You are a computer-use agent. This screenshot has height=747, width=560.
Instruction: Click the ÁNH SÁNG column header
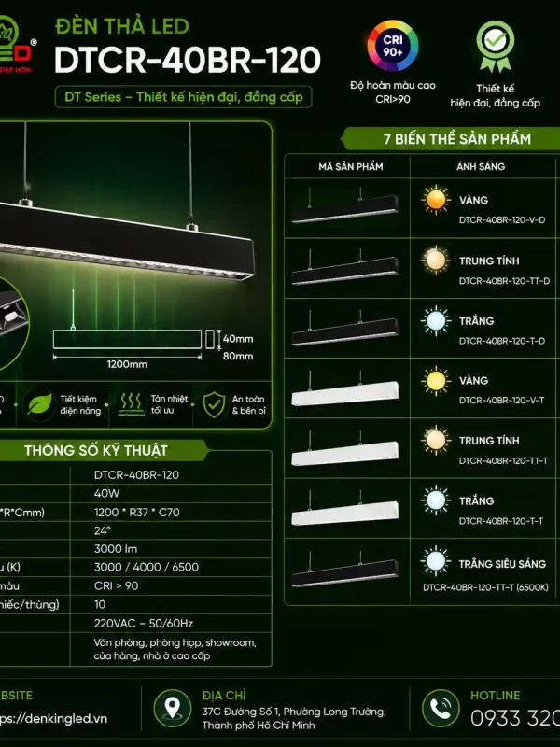(481, 166)
